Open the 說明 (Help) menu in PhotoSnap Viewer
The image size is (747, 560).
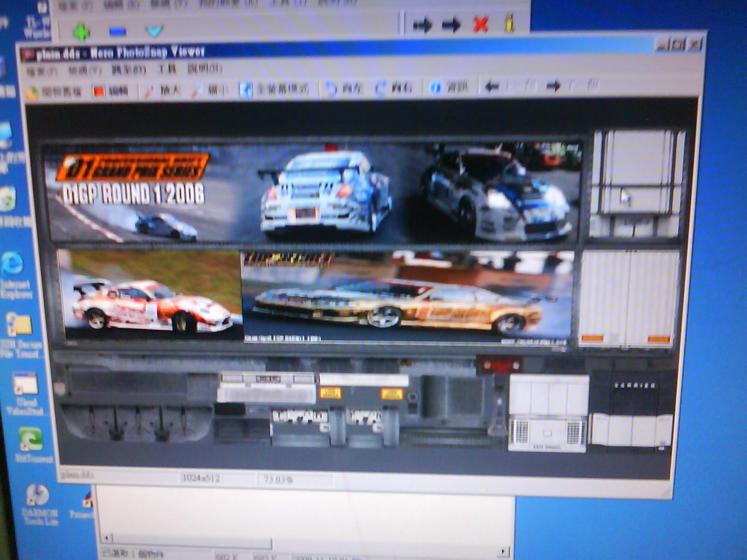coord(204,69)
